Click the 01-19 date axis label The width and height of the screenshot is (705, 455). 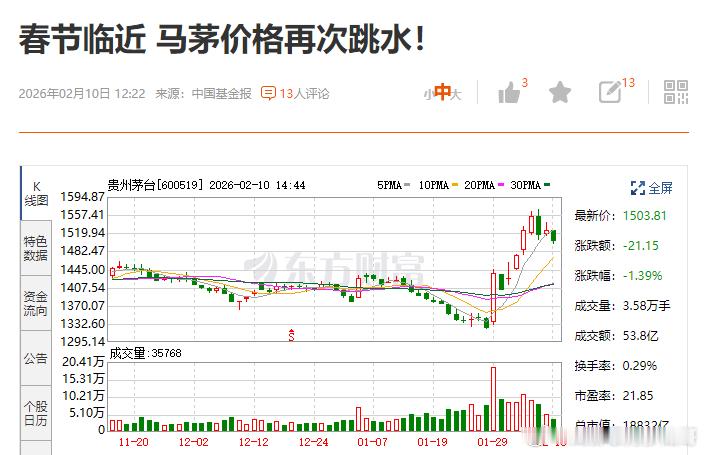click(433, 442)
